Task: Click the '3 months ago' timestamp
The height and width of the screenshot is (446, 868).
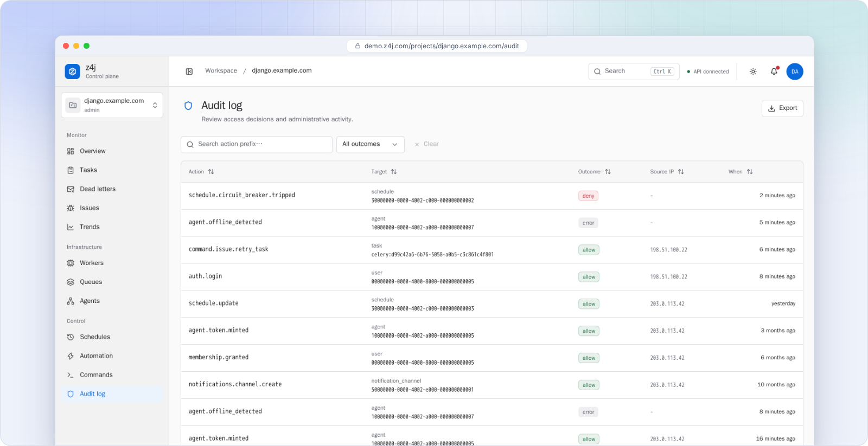Action: (778, 331)
